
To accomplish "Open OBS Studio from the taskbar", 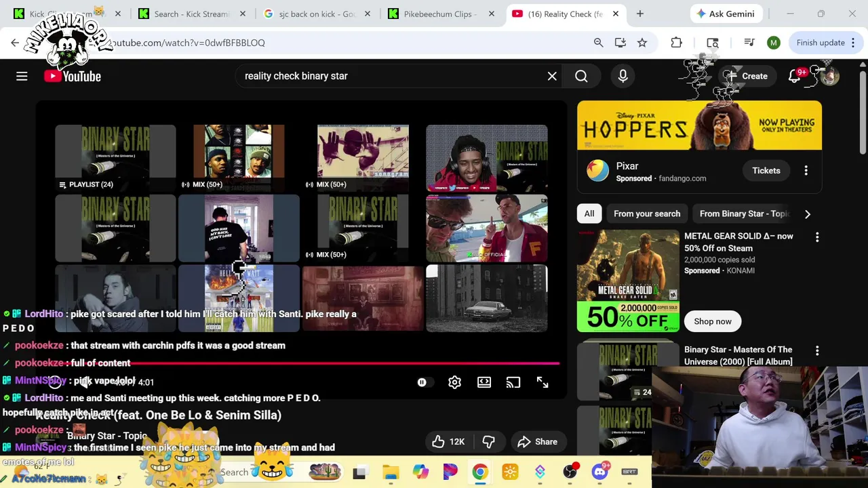I will (x=570, y=472).
